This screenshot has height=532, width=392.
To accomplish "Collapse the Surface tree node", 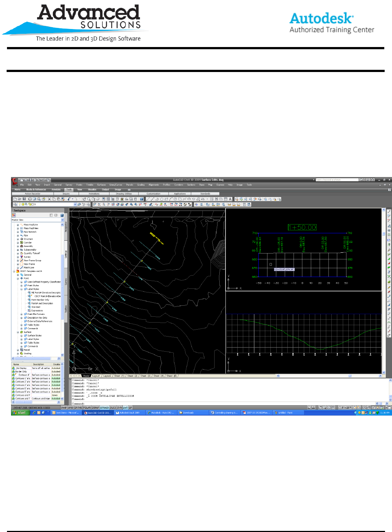I will [x=18, y=332].
